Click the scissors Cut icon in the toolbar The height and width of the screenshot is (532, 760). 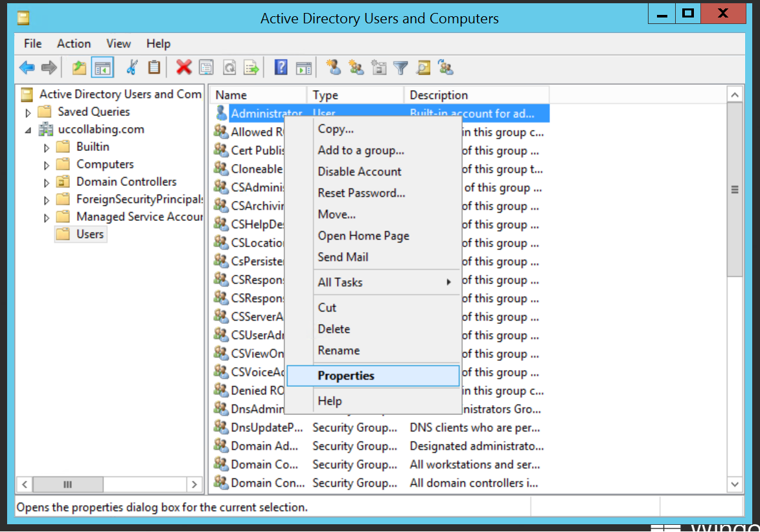coord(132,67)
